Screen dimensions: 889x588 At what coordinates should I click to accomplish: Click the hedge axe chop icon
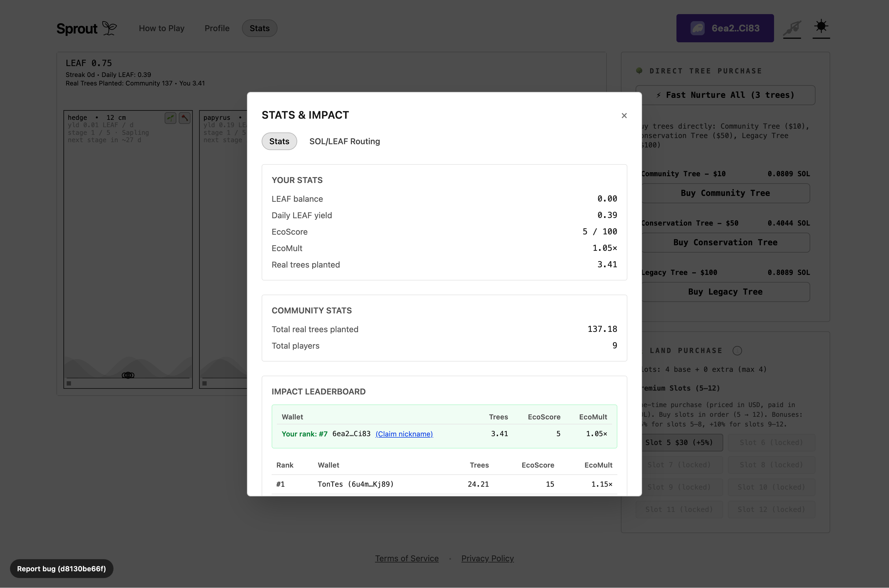[x=184, y=118]
